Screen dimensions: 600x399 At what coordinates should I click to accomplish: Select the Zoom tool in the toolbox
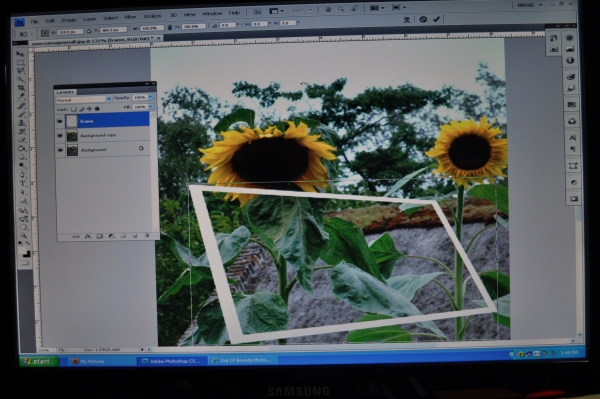click(x=24, y=235)
